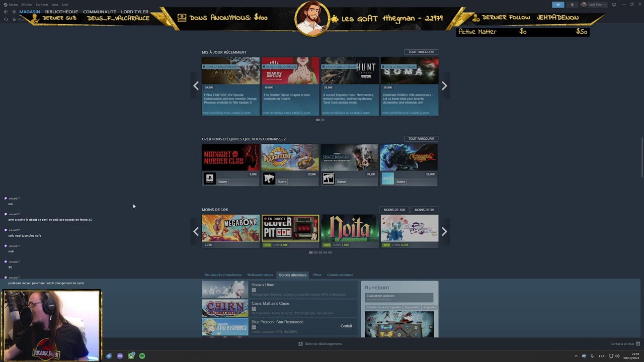Open Discord from the Windows taskbar
The image size is (644, 362).
120,356
